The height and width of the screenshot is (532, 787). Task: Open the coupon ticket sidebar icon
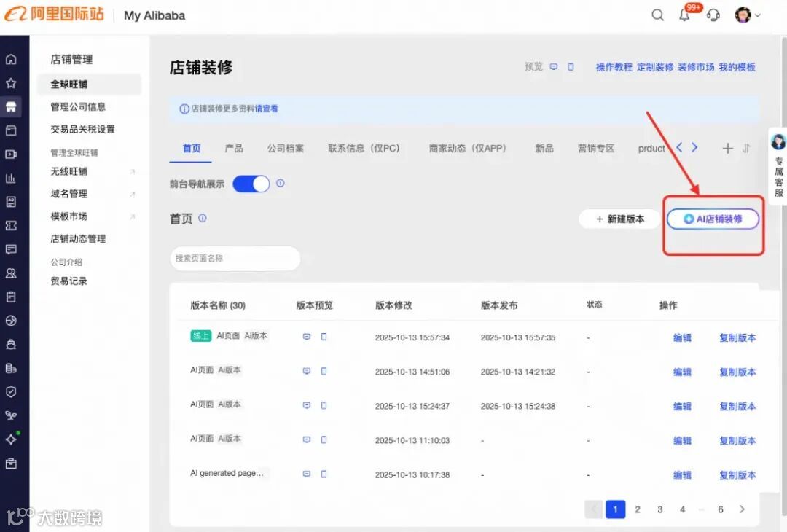click(x=11, y=225)
